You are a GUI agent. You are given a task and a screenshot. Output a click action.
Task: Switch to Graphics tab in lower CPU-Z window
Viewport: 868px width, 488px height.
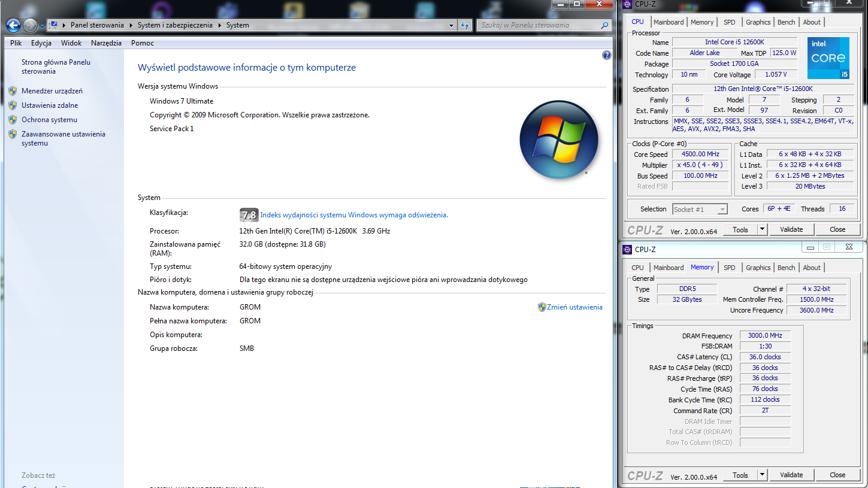coord(758,268)
